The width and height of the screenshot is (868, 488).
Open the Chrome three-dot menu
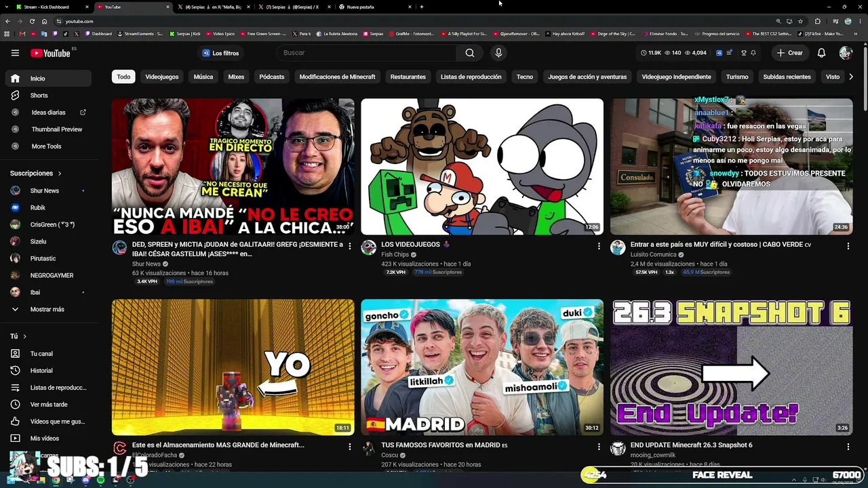859,21
